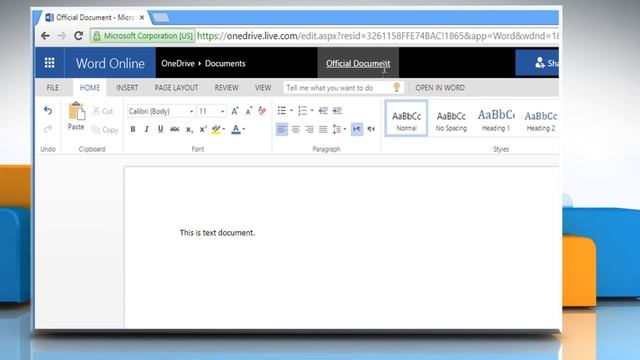Rename the Official Document title
Screen dimensions: 640x360
pos(358,64)
